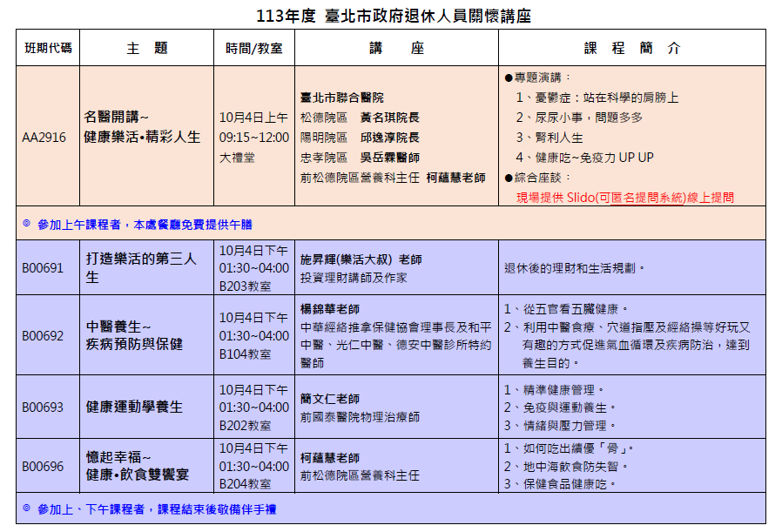Viewport: 782px width, 532px height.
Task: Click the 課程簡介 column header
Action: (631, 48)
